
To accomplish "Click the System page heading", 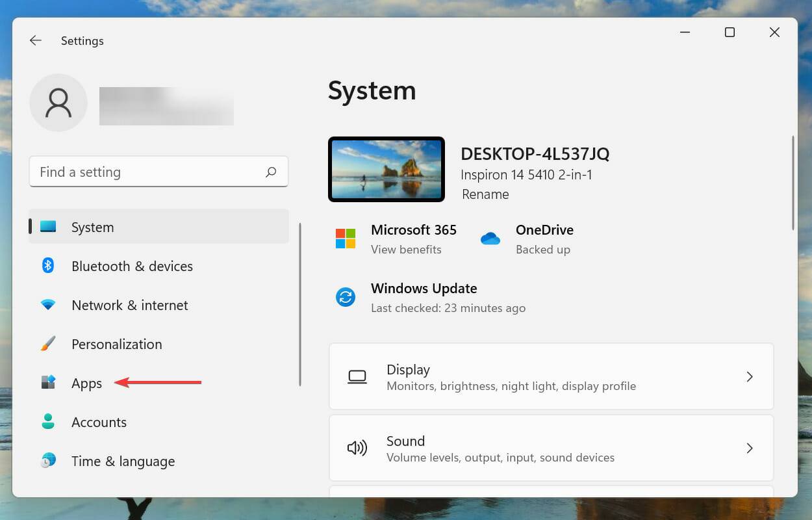I will (372, 90).
